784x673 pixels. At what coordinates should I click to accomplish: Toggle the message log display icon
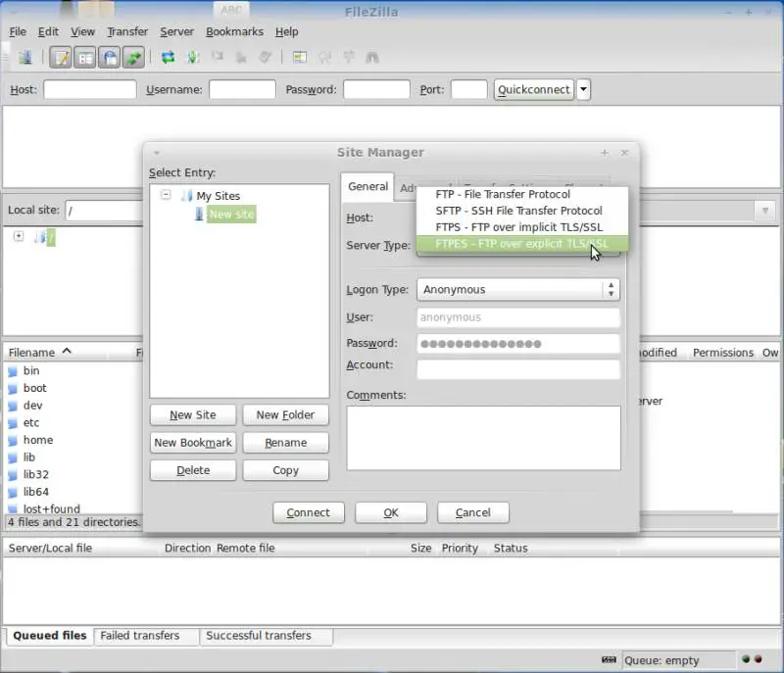click(61, 58)
